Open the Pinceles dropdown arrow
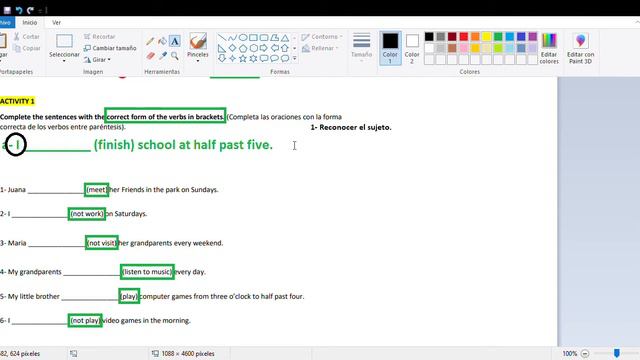640x360 pixels. click(x=198, y=61)
